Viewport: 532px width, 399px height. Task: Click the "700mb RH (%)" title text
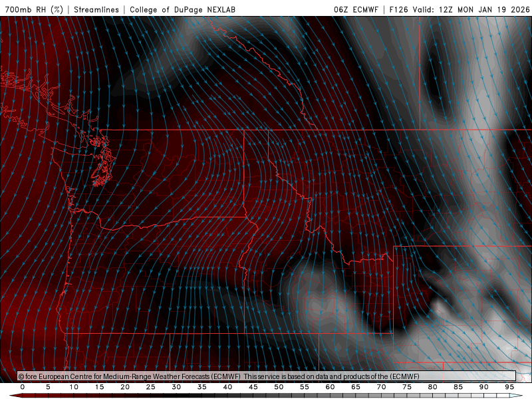tap(35, 10)
